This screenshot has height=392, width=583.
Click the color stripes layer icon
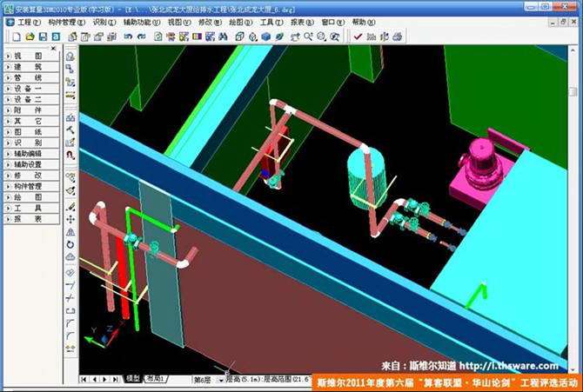197,37
